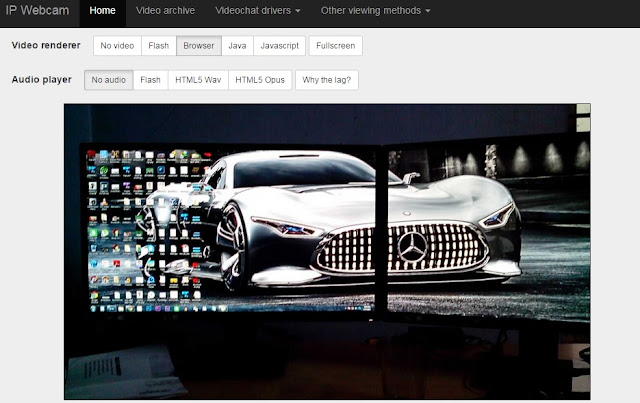Go to the Home tab
Viewport: 640px width, 403px height.
coord(102,11)
